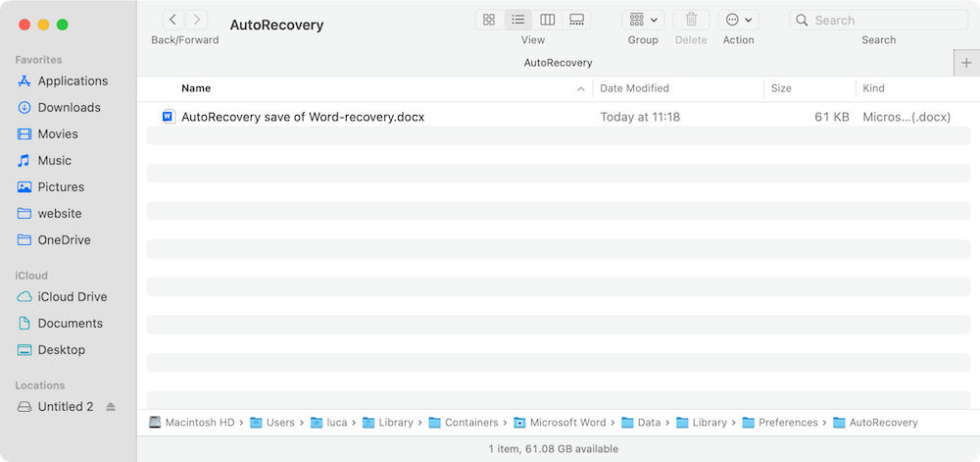Click the Word document file icon
This screenshot has width=980, height=462.
(x=169, y=117)
